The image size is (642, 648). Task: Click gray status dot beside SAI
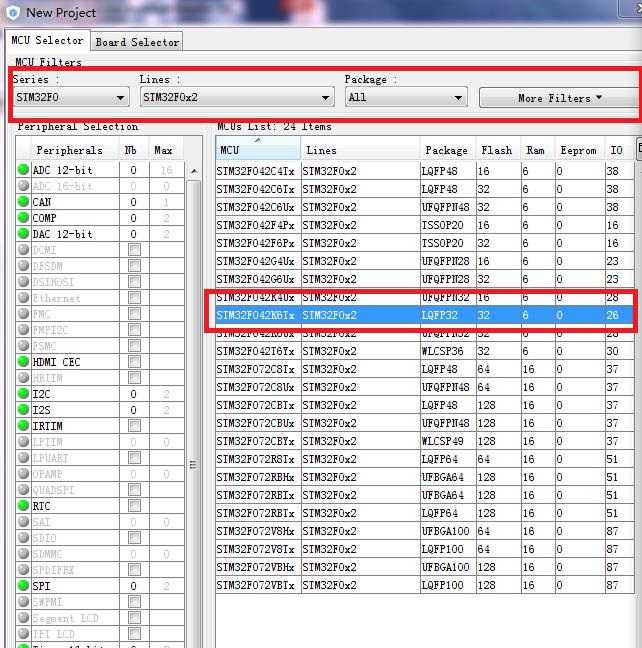pos(24,521)
